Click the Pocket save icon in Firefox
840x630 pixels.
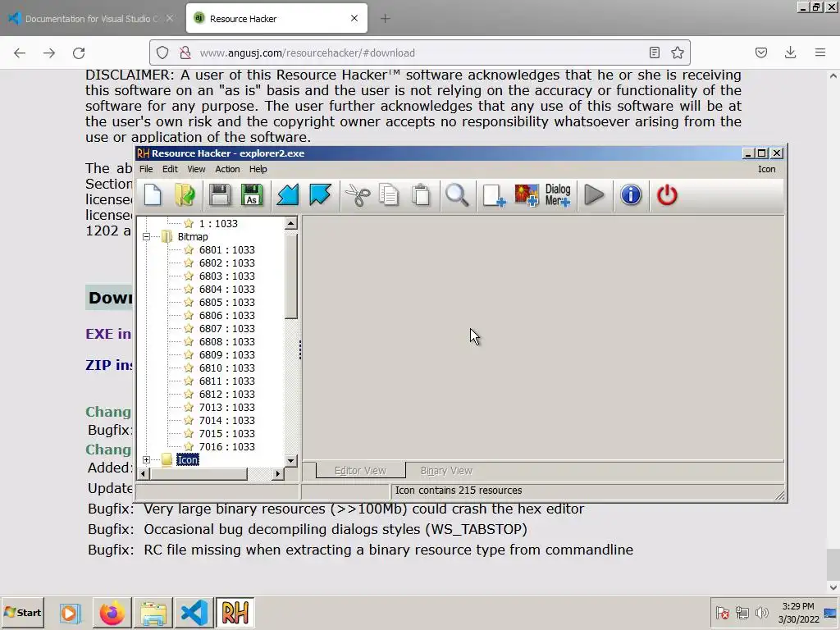click(760, 52)
